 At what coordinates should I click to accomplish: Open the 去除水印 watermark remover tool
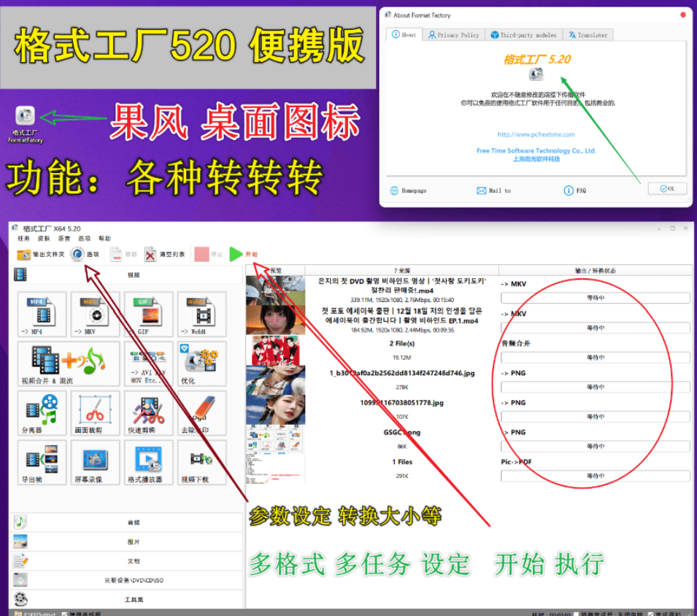tap(202, 413)
